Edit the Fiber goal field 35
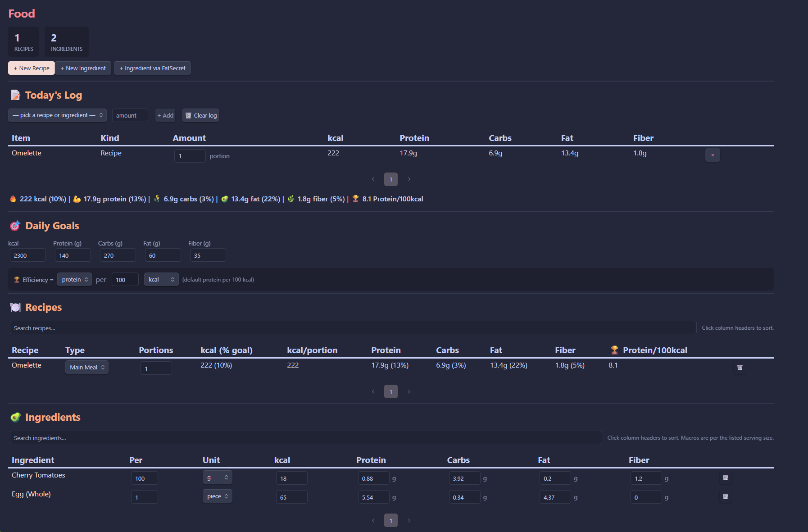This screenshot has width=808, height=532. click(x=208, y=255)
